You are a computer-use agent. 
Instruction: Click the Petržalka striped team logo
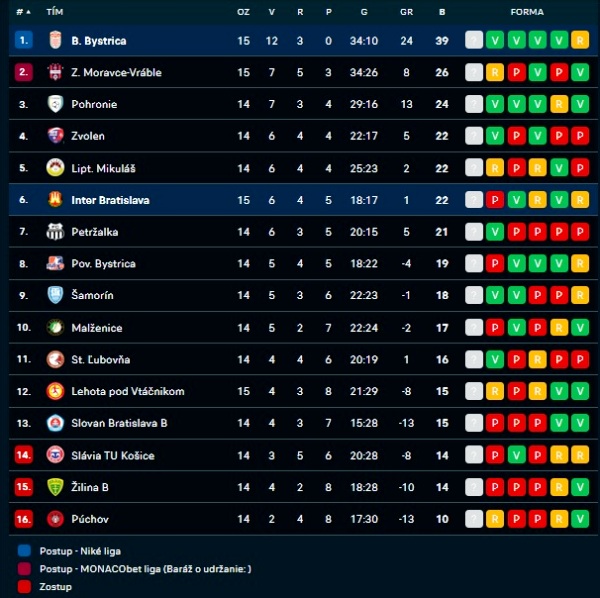click(55, 232)
